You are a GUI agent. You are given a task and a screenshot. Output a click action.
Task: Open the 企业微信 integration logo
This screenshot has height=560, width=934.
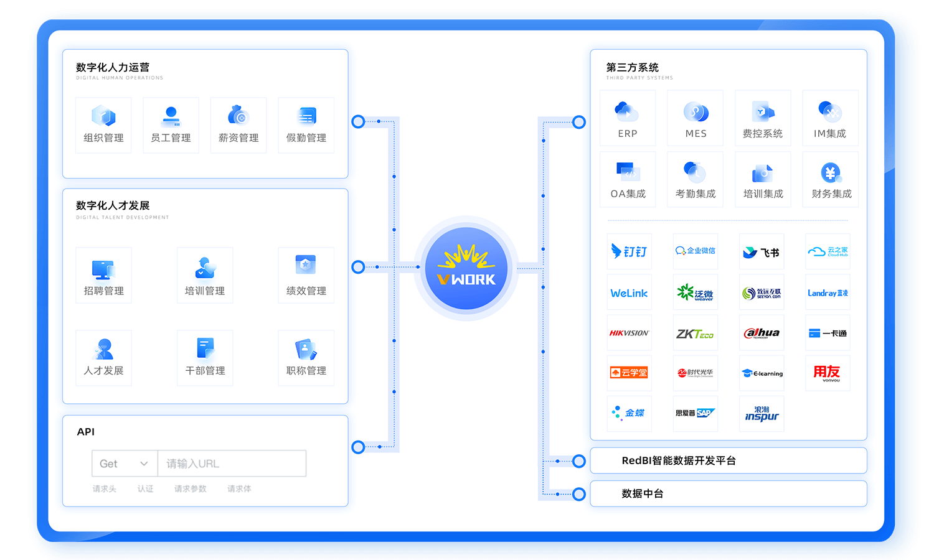pos(696,251)
